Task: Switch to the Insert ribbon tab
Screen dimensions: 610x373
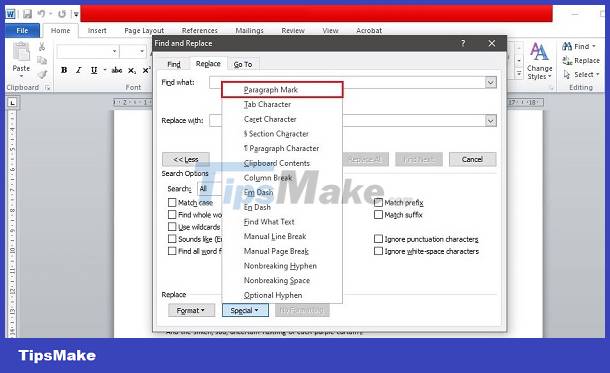Action: 97,30
